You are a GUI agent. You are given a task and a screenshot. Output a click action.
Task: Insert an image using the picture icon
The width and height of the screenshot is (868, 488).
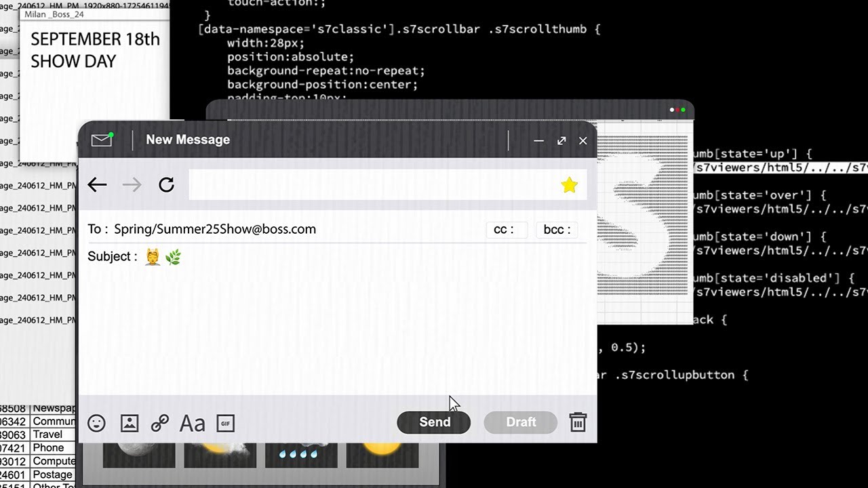pos(129,424)
